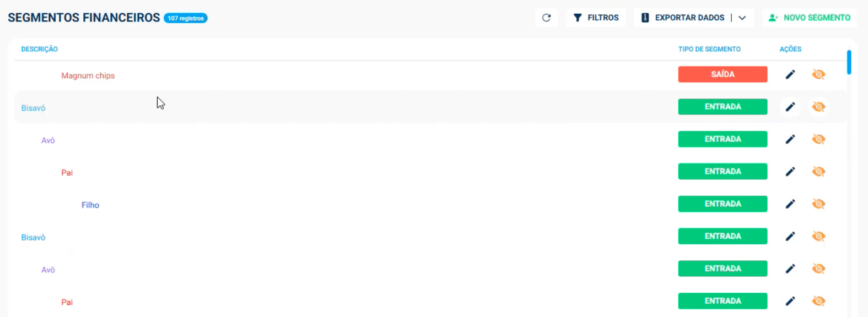The height and width of the screenshot is (317, 868).
Task: Edit the second Bisavô segment
Action: [x=790, y=237]
